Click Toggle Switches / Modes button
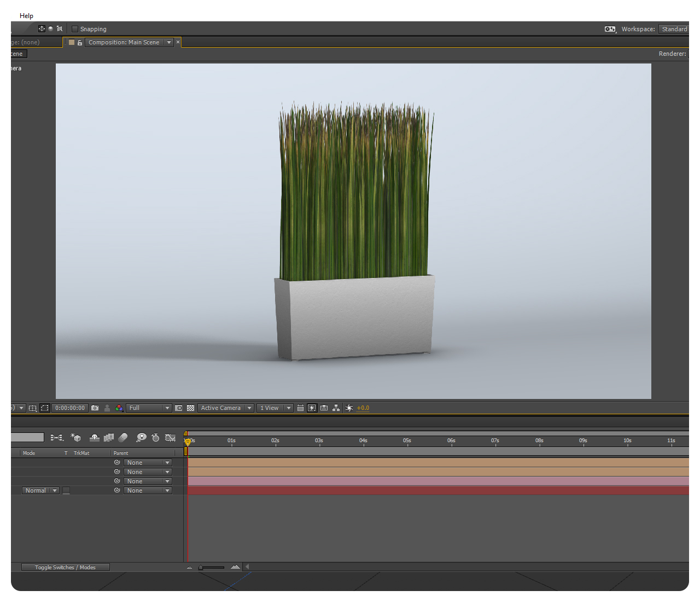This screenshot has height=602, width=700. (65, 568)
